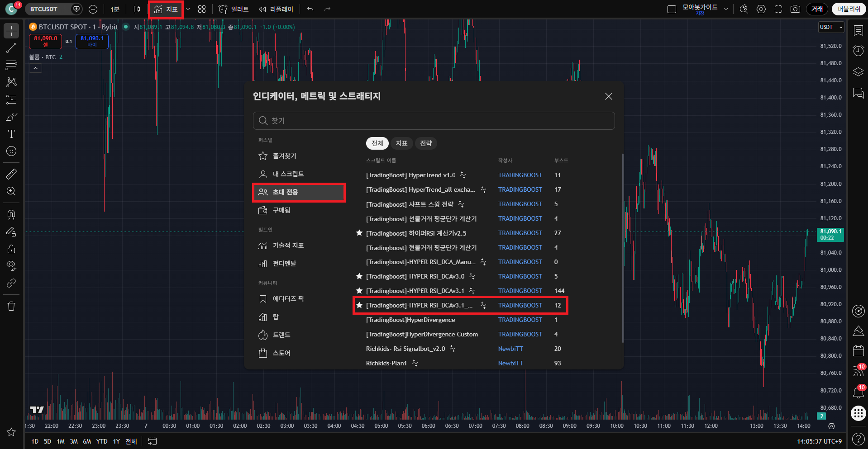Enter fullscreen mode
868x449 pixels.
pos(778,9)
